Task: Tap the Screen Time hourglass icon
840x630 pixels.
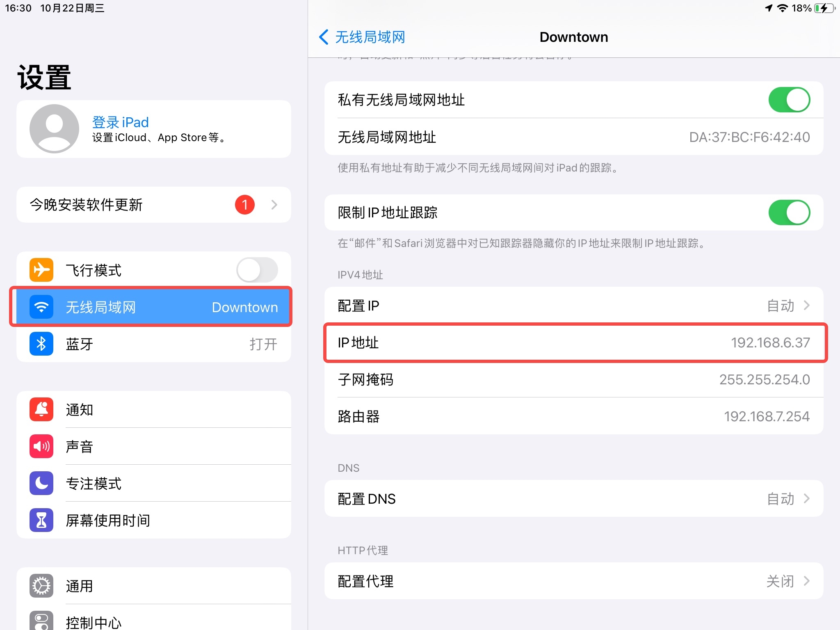Action: tap(41, 520)
